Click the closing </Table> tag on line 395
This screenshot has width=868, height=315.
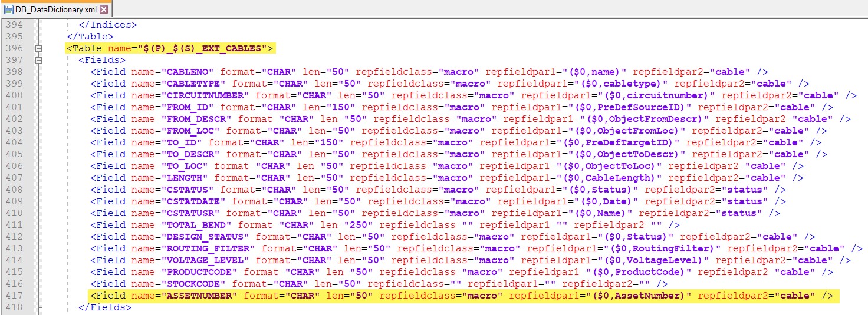90,37
